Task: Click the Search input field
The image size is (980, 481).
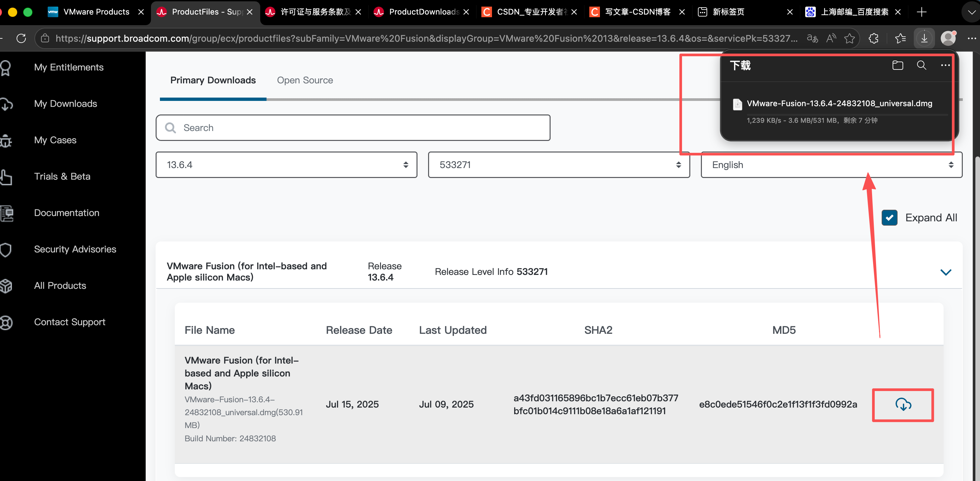Action: 353,128
